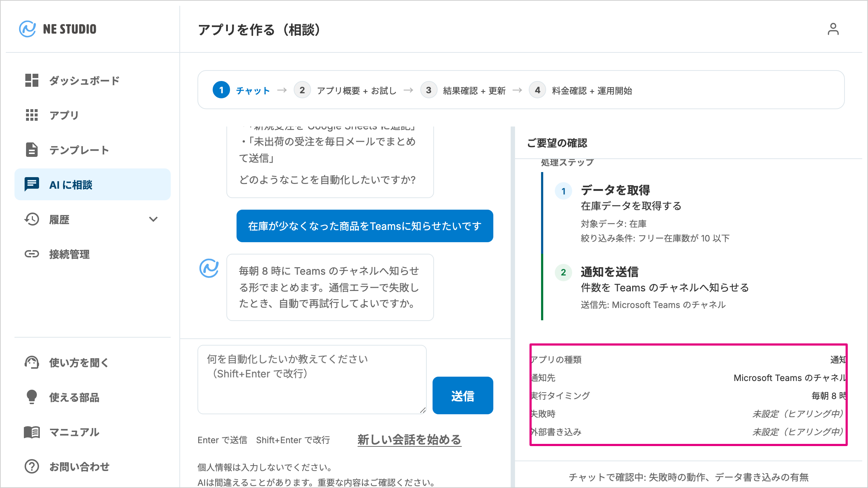Open the テンプレート menu item
Image resolution: width=868 pixels, height=488 pixels.
tap(93, 150)
